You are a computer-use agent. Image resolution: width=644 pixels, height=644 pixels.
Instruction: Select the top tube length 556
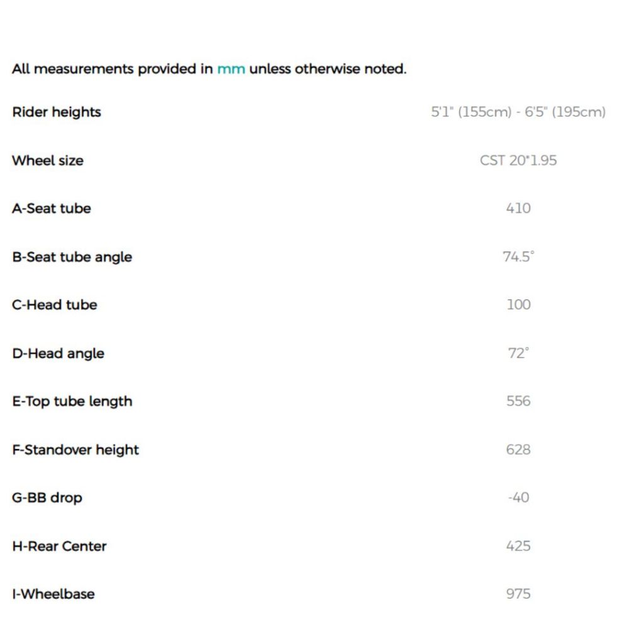click(518, 401)
